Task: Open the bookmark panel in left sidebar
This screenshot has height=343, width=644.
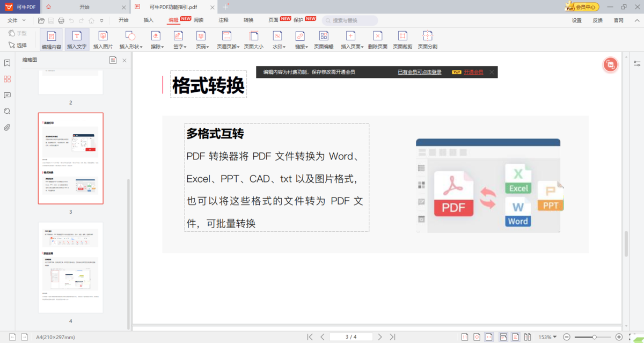Action: coord(7,63)
